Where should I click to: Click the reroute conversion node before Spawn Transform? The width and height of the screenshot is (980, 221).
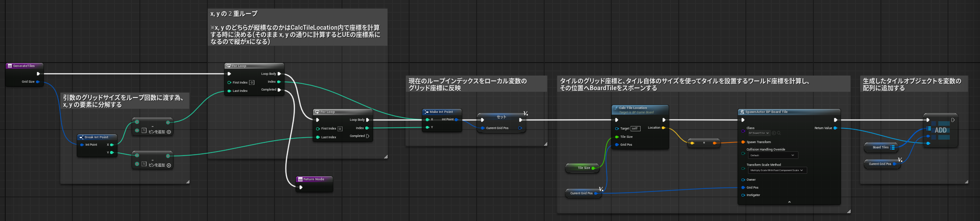[704, 143]
